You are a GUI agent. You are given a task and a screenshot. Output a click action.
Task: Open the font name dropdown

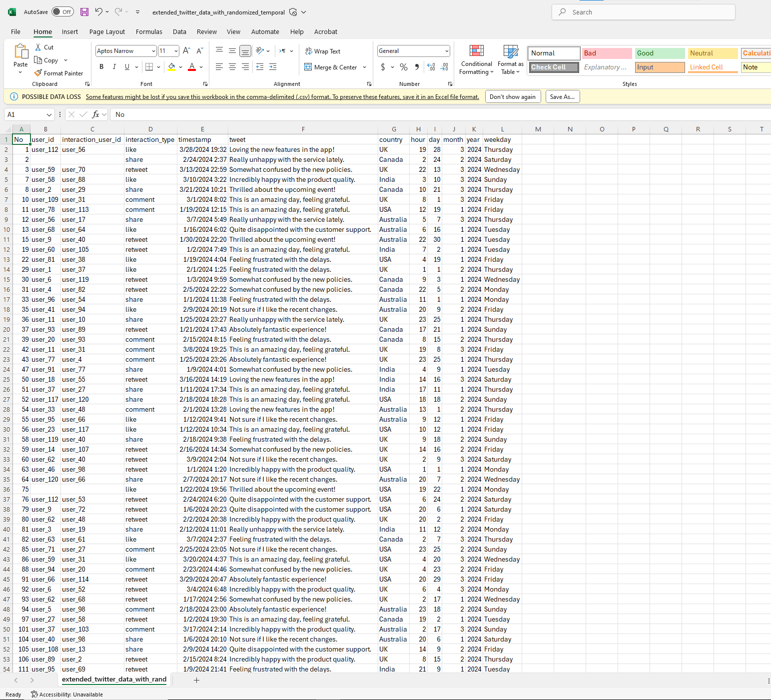(x=153, y=51)
